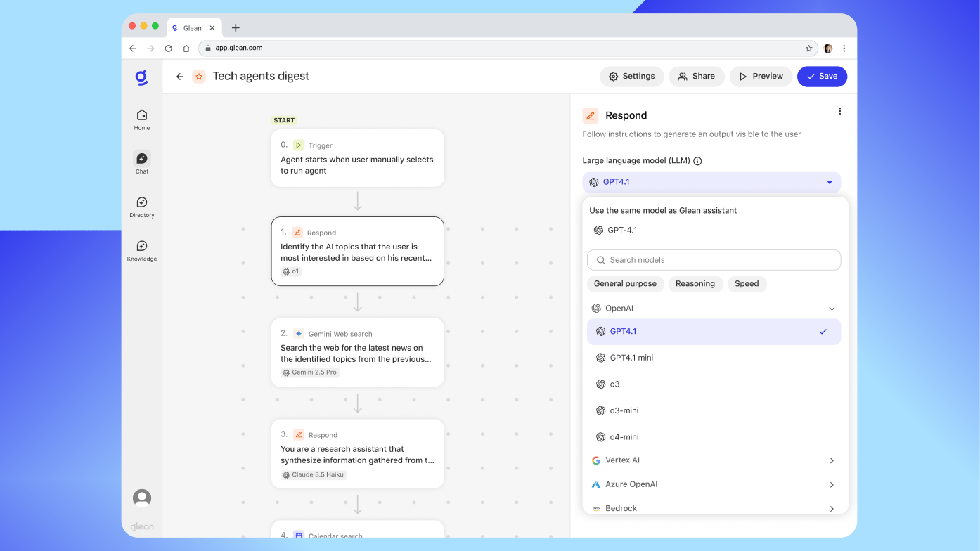Click the Gemini 2.5 Pro tag on step 2
Image resolution: width=980 pixels, height=551 pixels.
point(310,372)
